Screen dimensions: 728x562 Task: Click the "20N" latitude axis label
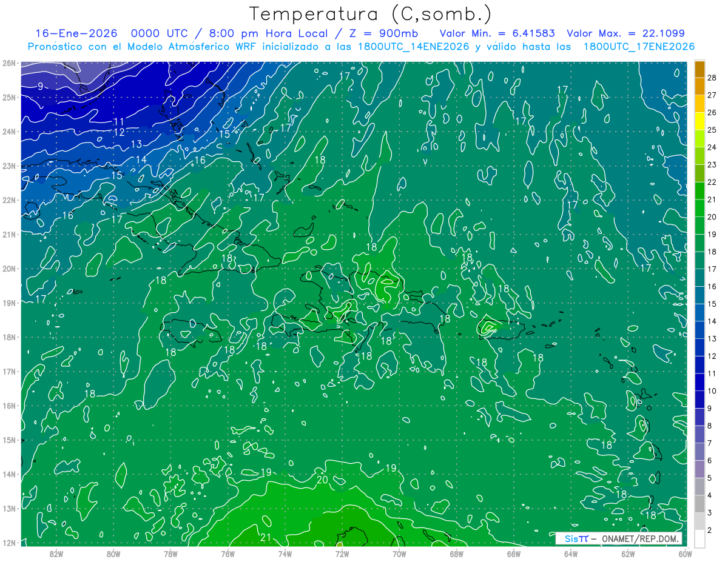coord(8,269)
